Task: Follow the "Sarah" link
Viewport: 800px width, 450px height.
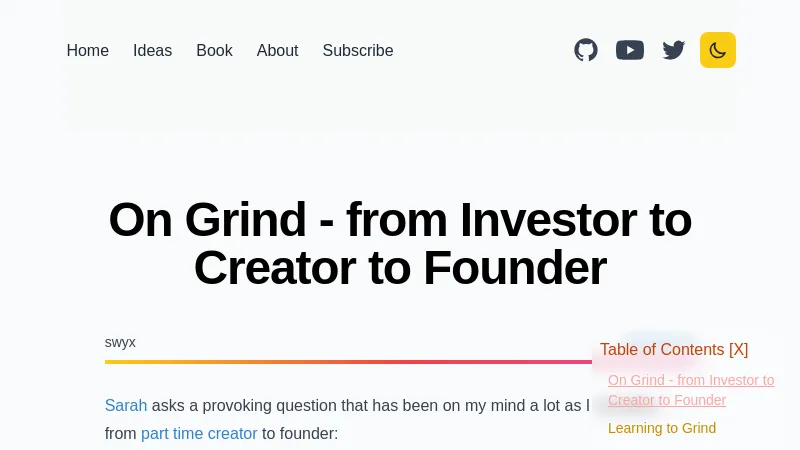Action: pos(126,405)
